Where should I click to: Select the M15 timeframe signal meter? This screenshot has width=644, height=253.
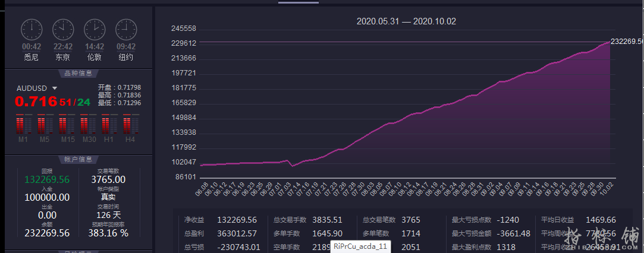pyautogui.click(x=67, y=124)
